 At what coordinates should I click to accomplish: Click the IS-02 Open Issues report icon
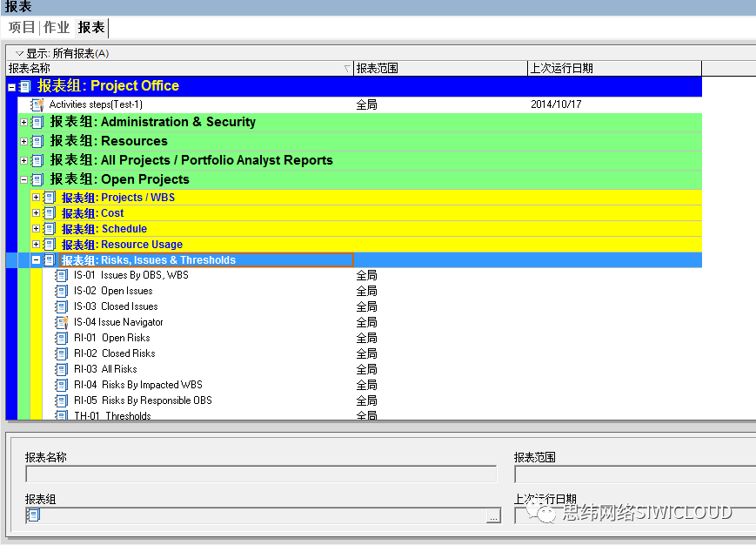(61, 291)
